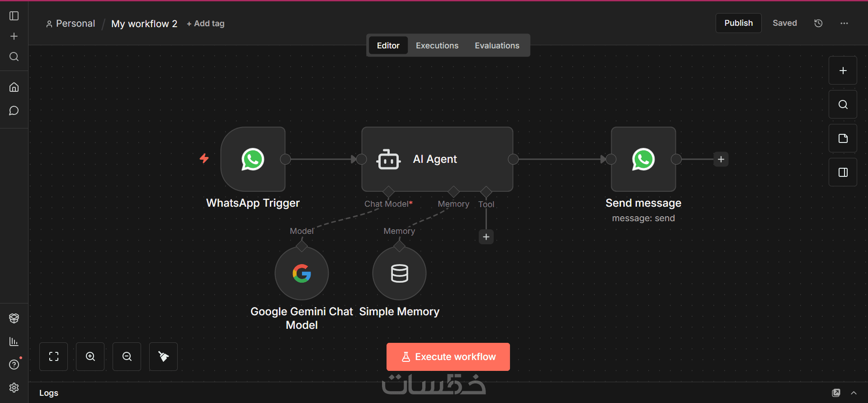Click the Execute workflow button
The image size is (868, 403).
click(x=448, y=357)
